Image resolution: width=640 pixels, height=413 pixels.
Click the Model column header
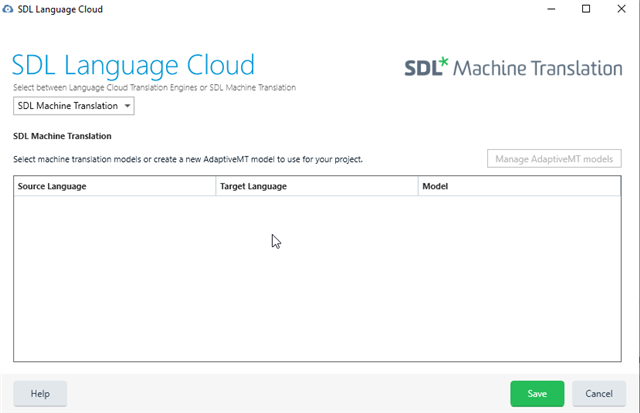point(519,186)
